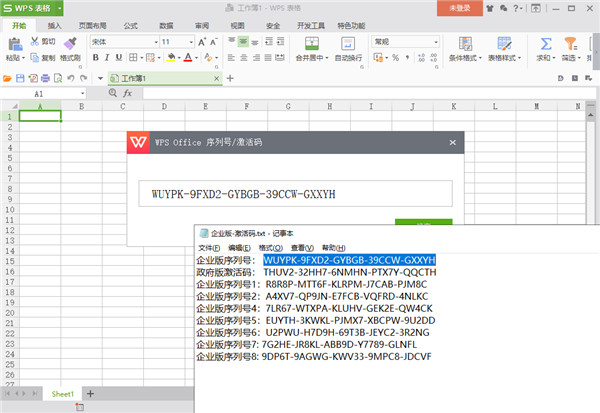The height and width of the screenshot is (413, 600).
Task: Click the help question mark icon
Action: 516,8
